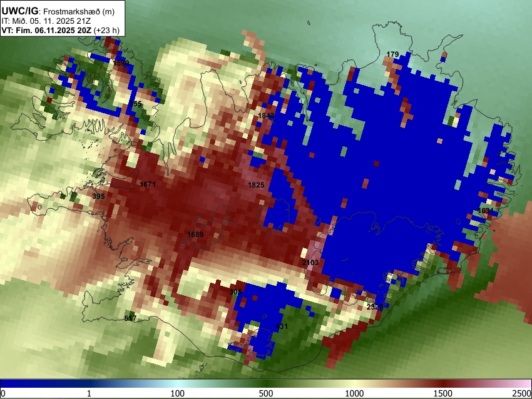The width and height of the screenshot is (532, 399).
Task: Click the color scale label '1500'
Action: [x=443, y=393]
